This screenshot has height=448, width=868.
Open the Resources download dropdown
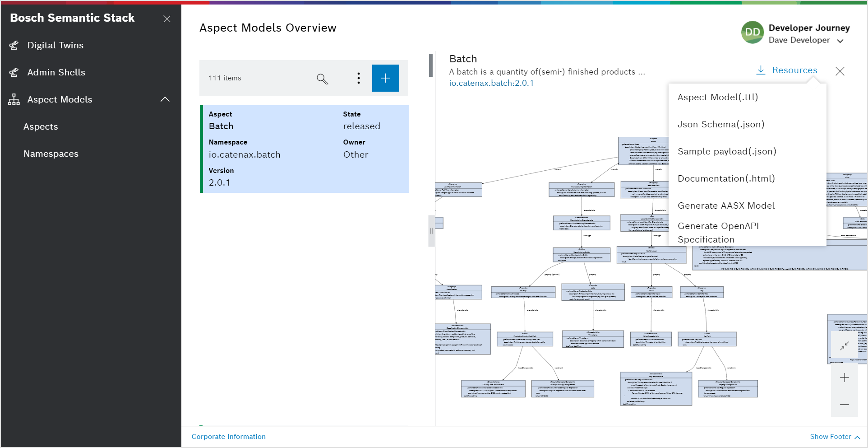(787, 70)
